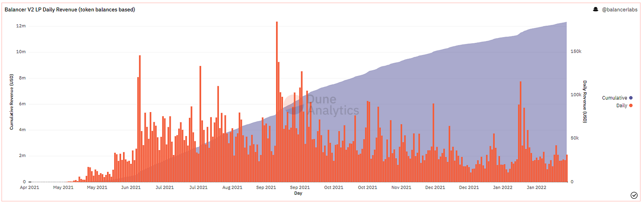Screen dimensions: 644x204
Task: Click the 12m cumulative axis label
Action: (x=22, y=26)
